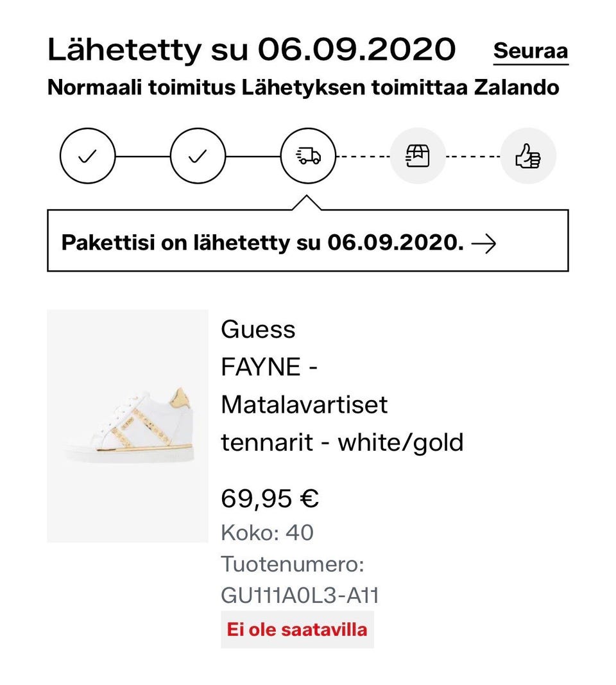Click dashed progress line between truck and parcel
The width and height of the screenshot is (616, 685).
pos(363,156)
